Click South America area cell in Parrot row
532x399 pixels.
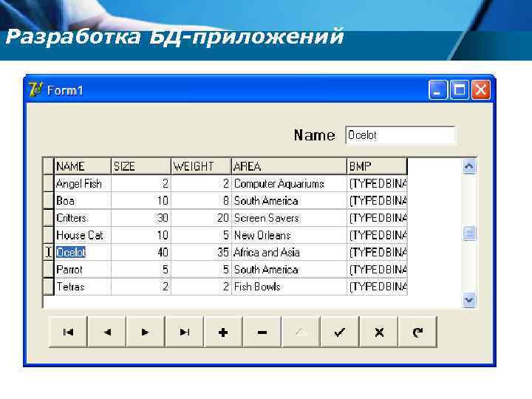pyautogui.click(x=290, y=270)
